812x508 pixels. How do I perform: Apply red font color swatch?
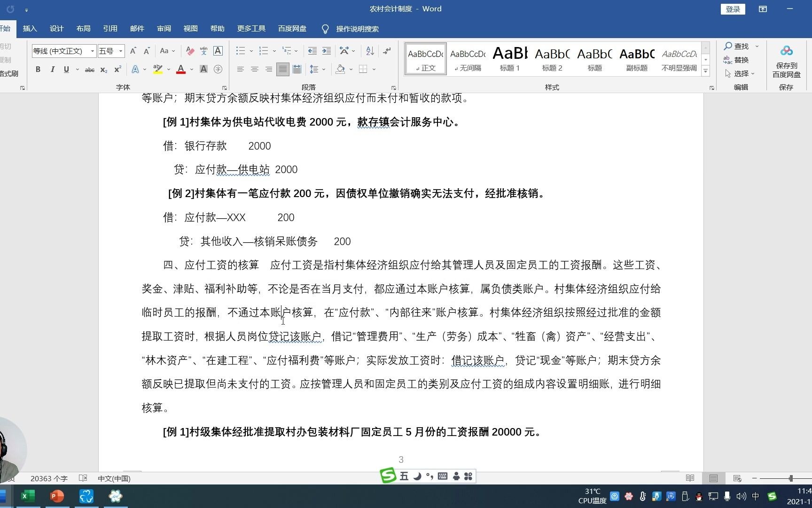tap(181, 69)
